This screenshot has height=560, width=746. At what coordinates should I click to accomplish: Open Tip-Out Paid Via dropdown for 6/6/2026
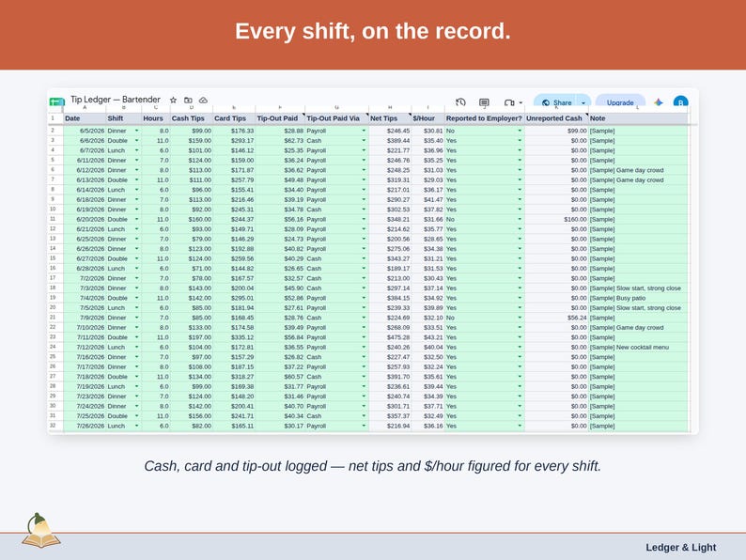(x=364, y=140)
